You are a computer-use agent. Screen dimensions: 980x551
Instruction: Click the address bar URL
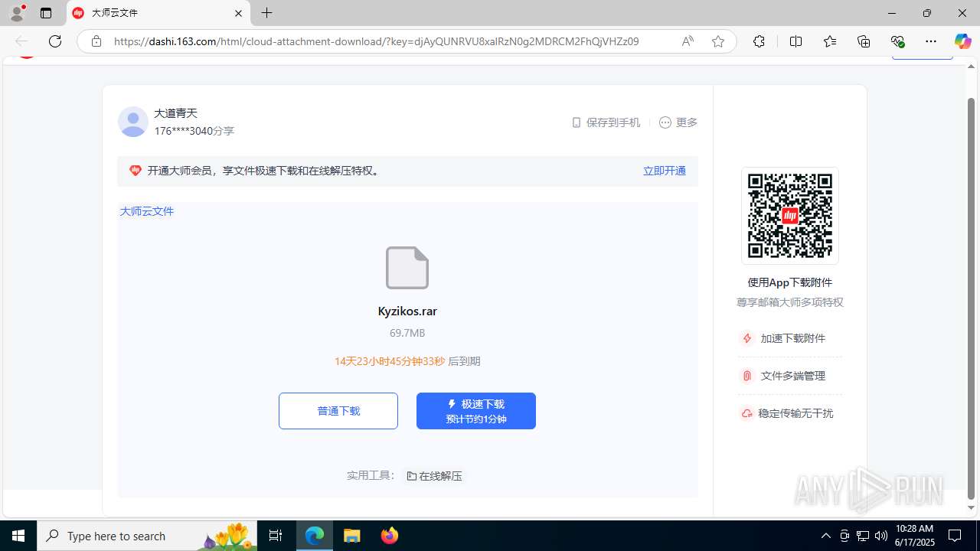coord(376,41)
